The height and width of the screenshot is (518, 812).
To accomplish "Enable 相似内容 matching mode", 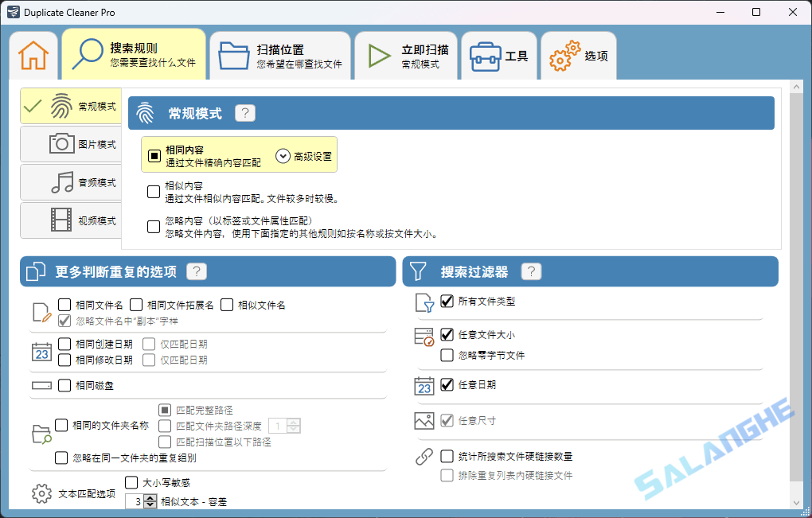I will click(153, 191).
